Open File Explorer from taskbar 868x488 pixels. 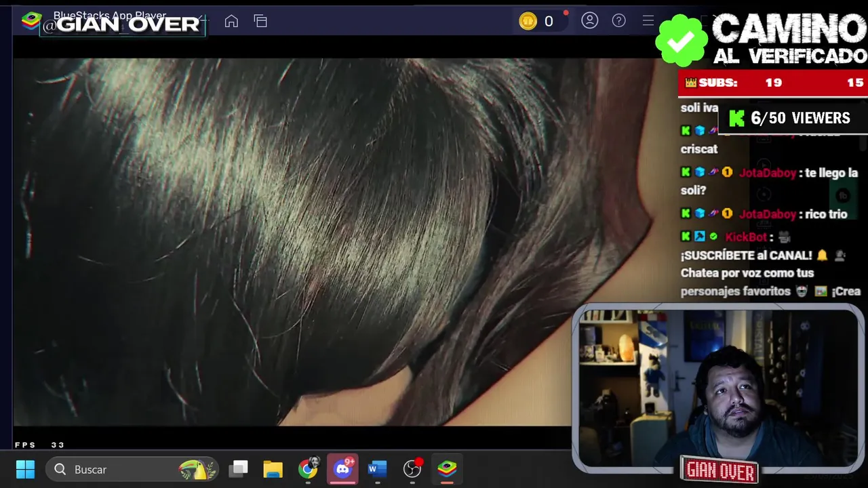273,469
